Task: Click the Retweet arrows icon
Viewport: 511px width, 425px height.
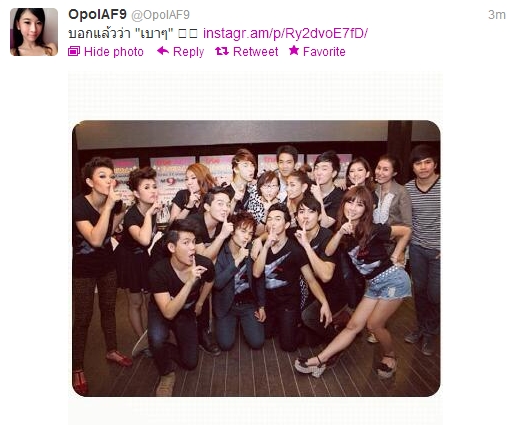Action: click(222, 51)
